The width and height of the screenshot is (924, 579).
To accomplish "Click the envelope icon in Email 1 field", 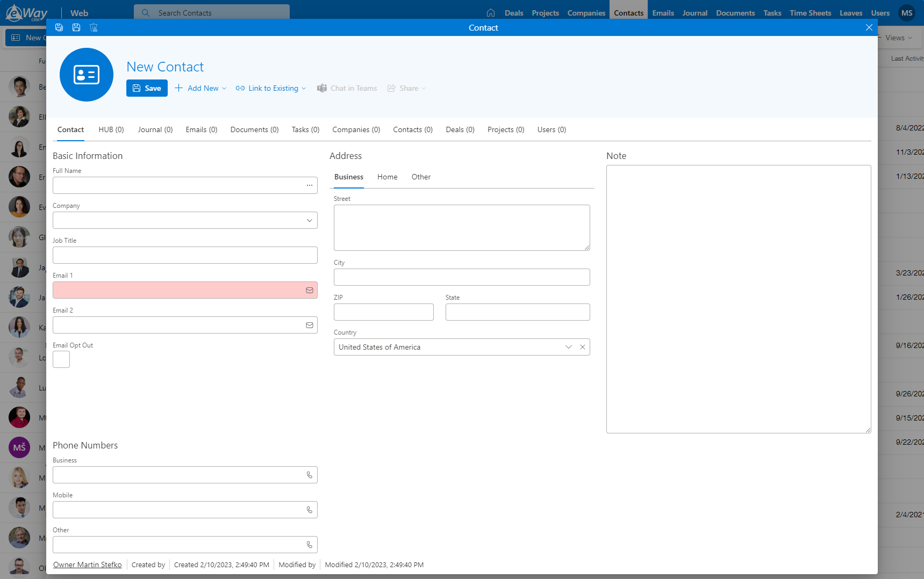I will (310, 290).
